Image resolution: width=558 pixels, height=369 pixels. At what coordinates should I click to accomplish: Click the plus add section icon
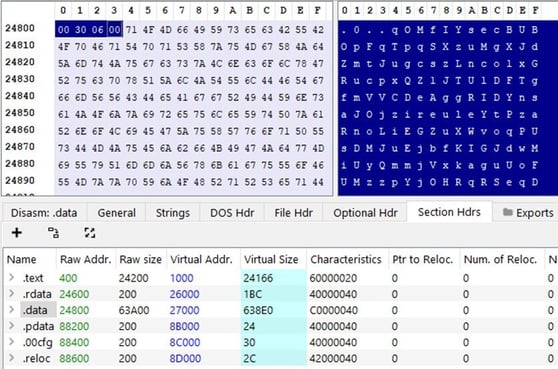pos(17,233)
